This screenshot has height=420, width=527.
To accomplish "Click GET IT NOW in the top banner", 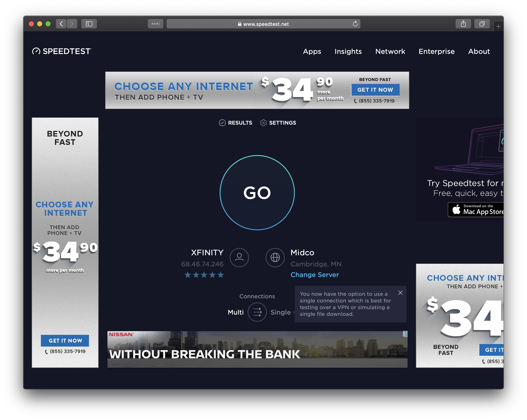I will 375,90.
